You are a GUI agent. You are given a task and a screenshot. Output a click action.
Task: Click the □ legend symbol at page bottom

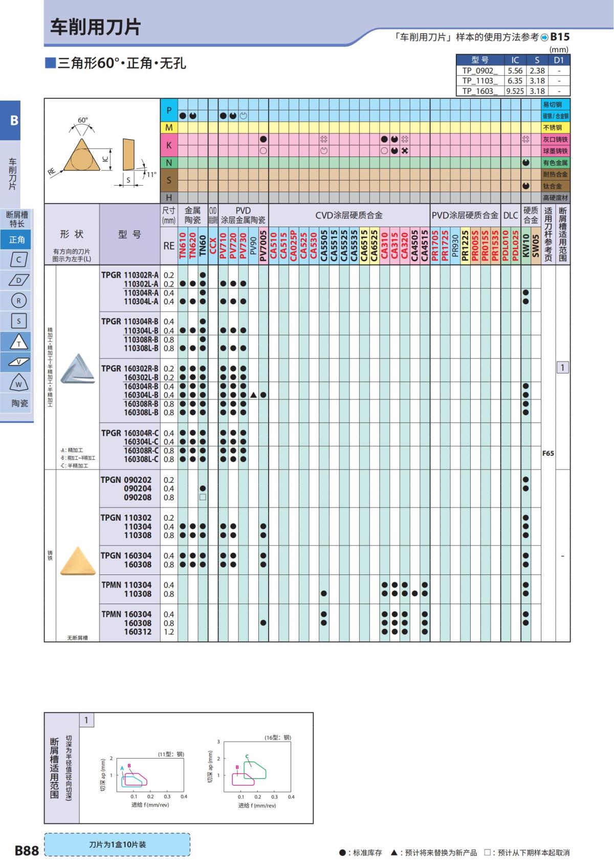pyautogui.click(x=487, y=853)
